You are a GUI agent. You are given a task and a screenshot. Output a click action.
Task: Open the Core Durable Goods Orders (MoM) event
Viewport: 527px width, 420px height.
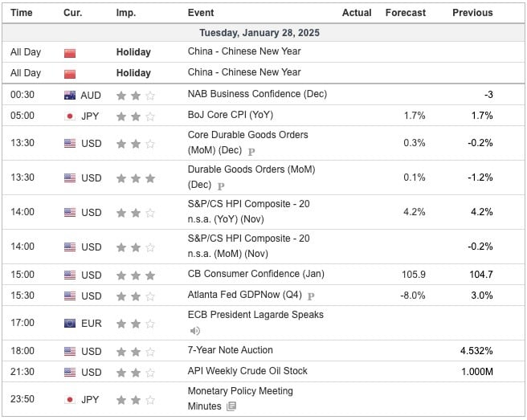(x=247, y=142)
